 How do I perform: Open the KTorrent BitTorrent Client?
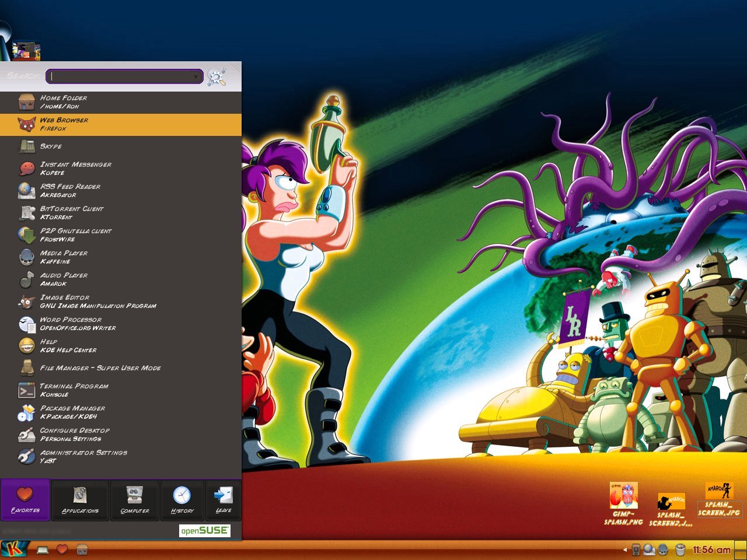(121, 213)
